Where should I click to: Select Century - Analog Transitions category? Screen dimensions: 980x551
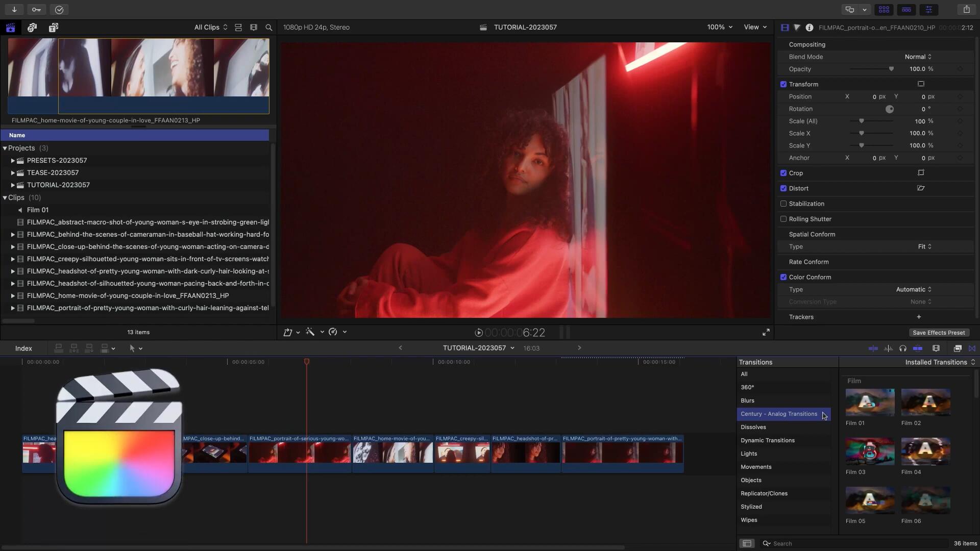tap(779, 414)
